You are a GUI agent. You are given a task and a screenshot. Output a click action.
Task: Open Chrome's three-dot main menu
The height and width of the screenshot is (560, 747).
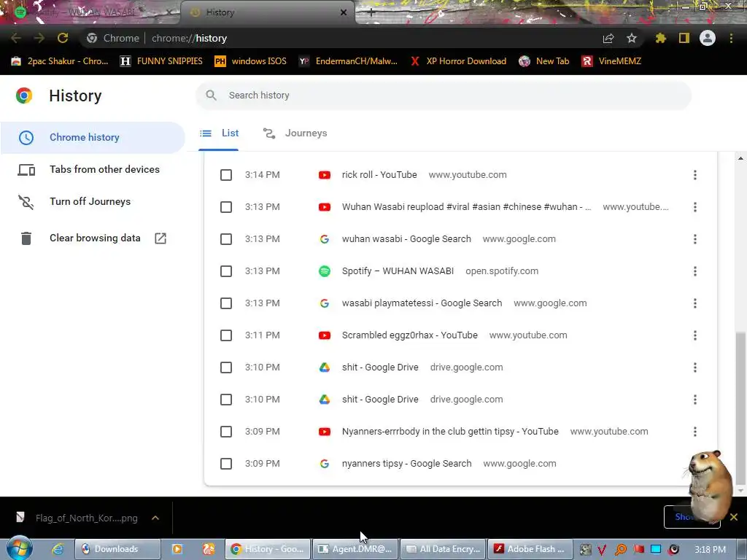click(x=731, y=38)
